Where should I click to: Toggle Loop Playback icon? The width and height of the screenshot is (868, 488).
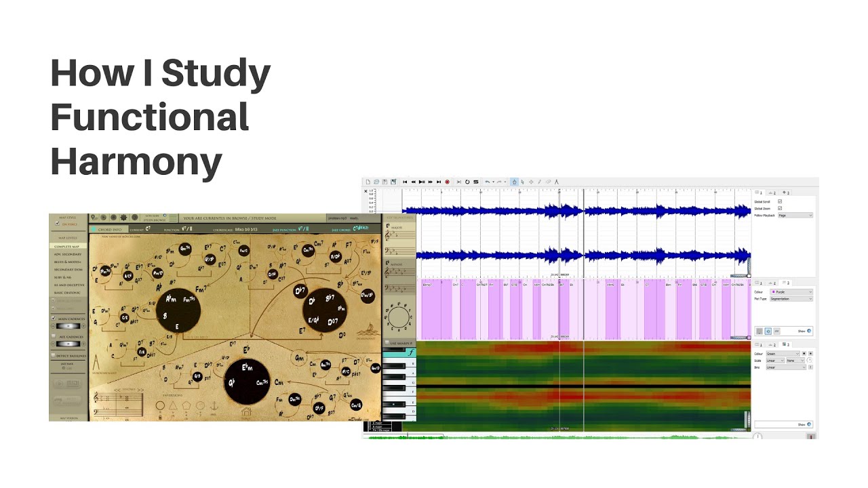[x=467, y=182]
